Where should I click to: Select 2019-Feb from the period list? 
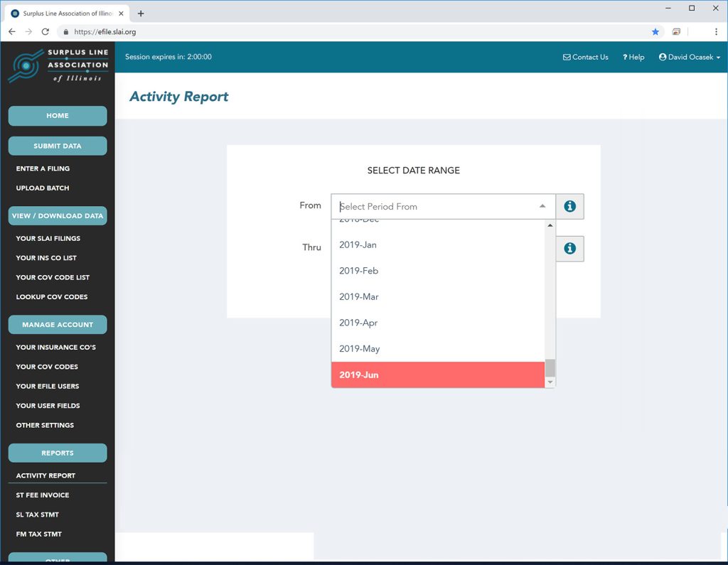coord(438,271)
